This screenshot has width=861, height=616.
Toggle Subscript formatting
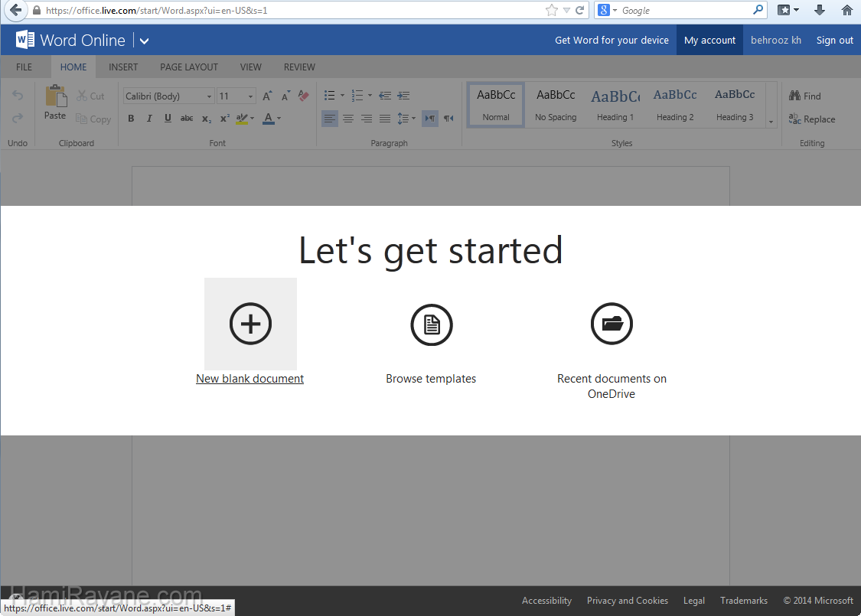(207, 119)
